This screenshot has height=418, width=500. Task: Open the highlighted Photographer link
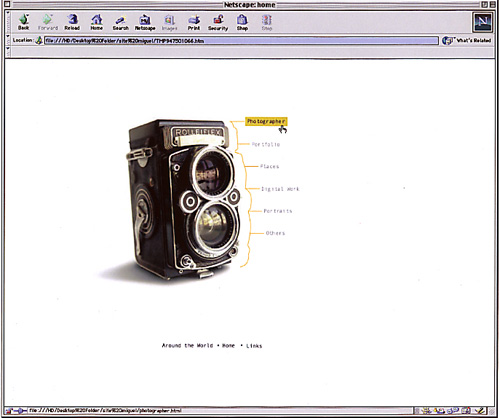click(x=266, y=121)
